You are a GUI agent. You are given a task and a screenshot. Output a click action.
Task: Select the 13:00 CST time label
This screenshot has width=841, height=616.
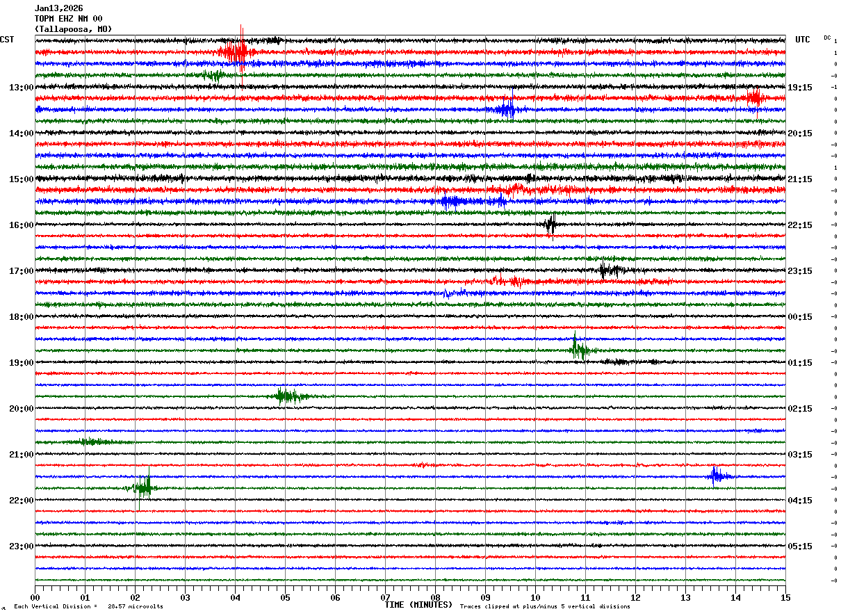click(21, 88)
